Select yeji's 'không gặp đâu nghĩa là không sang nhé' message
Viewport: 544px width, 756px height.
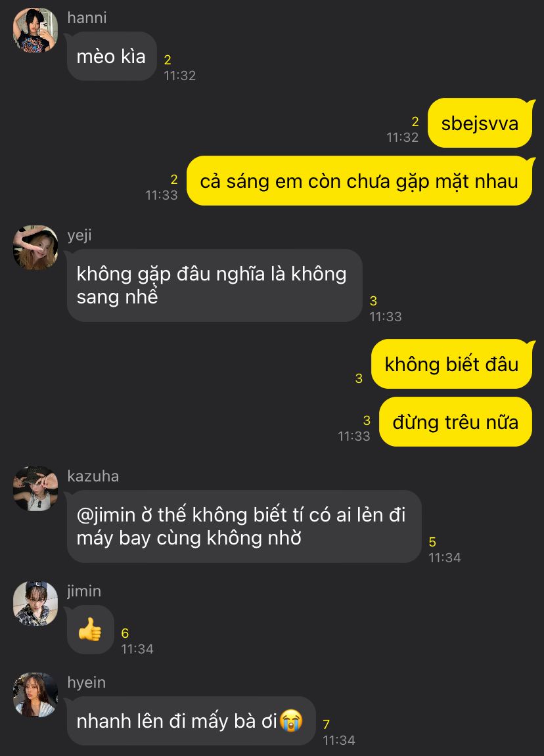click(214, 286)
